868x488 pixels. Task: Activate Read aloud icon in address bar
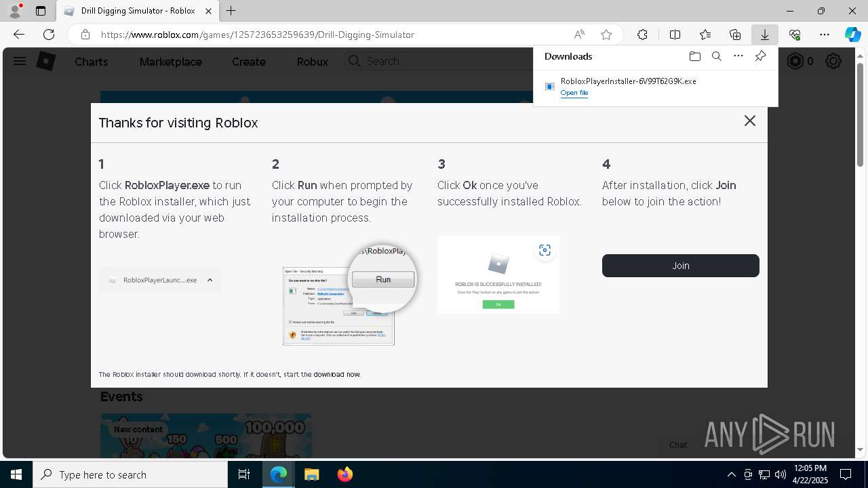(x=579, y=35)
